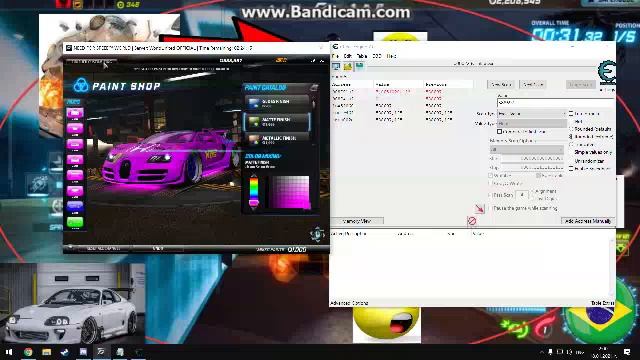The width and height of the screenshot is (640, 360).
Task: Click the New Scan button
Action: coord(501,84)
